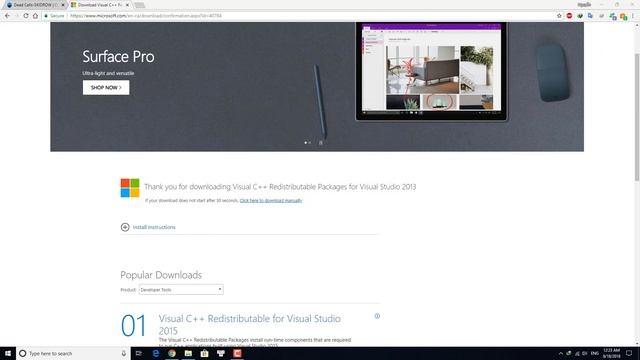The image size is (640, 360).
Task: Close the Dead Cells SKIDROW tab
Action: pyautogui.click(x=63, y=5)
